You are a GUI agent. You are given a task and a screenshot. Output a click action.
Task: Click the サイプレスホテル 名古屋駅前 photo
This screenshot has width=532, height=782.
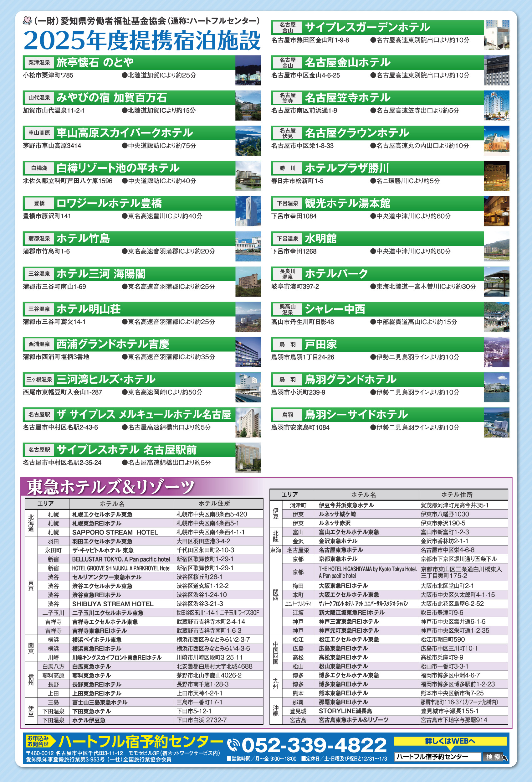(248, 458)
